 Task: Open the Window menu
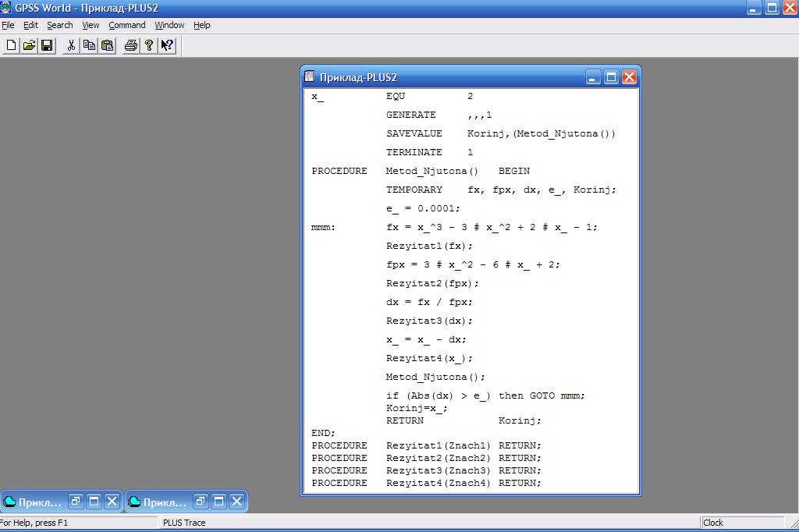point(169,25)
